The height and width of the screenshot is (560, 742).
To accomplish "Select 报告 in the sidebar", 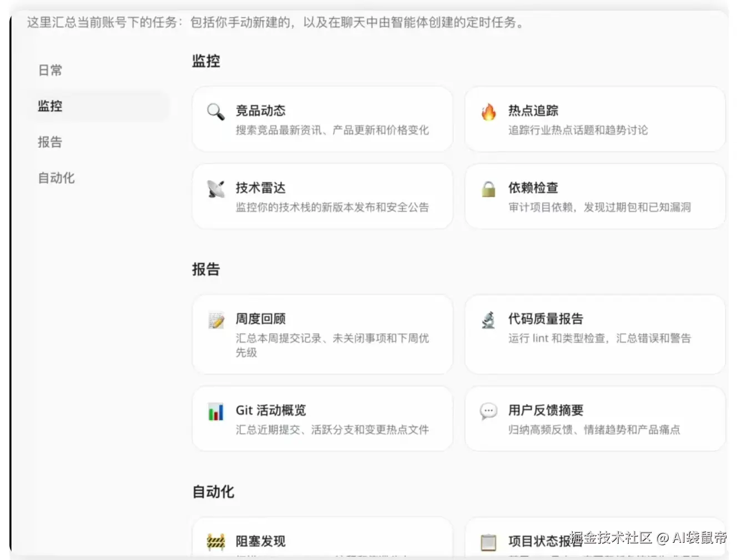I will point(49,142).
